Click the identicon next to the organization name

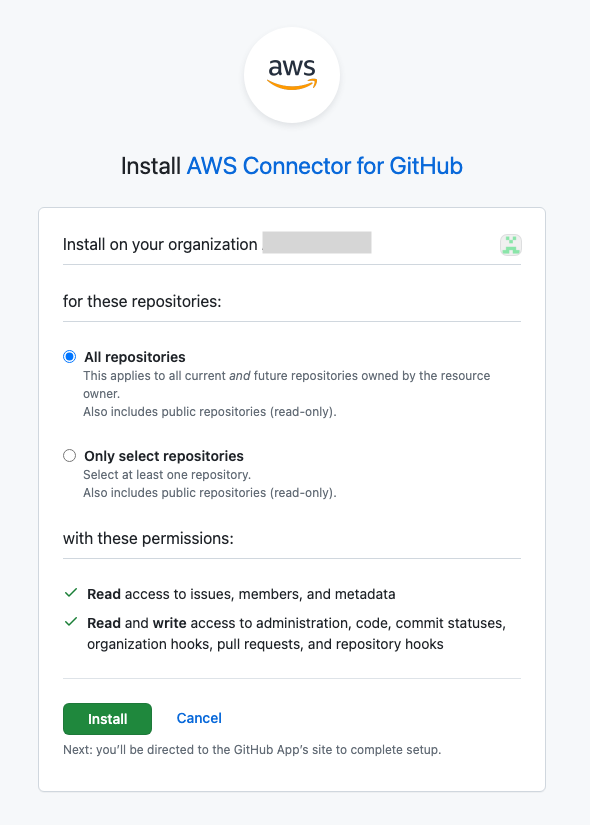(x=510, y=244)
